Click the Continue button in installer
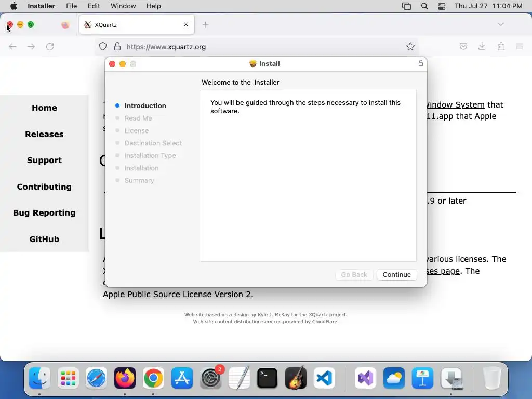 tap(396, 274)
